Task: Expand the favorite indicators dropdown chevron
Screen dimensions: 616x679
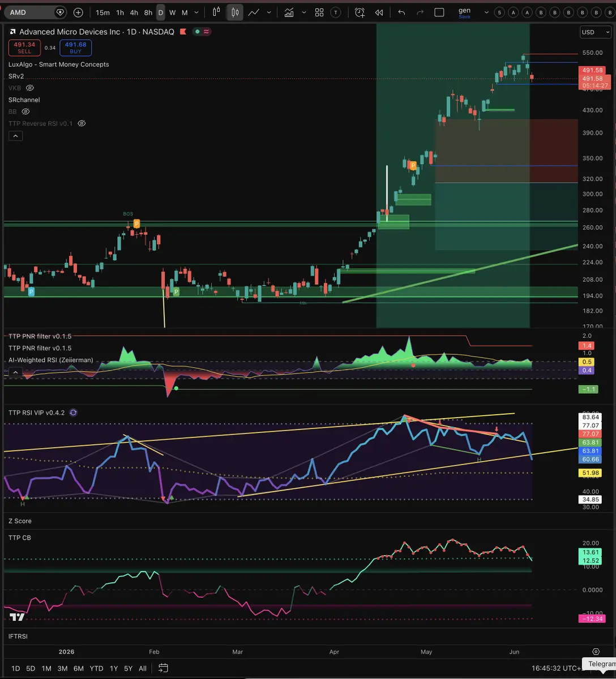Action: (304, 12)
